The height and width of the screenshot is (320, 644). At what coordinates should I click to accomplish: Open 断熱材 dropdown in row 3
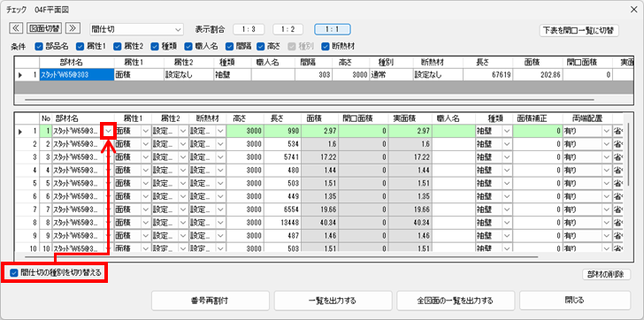(221, 157)
